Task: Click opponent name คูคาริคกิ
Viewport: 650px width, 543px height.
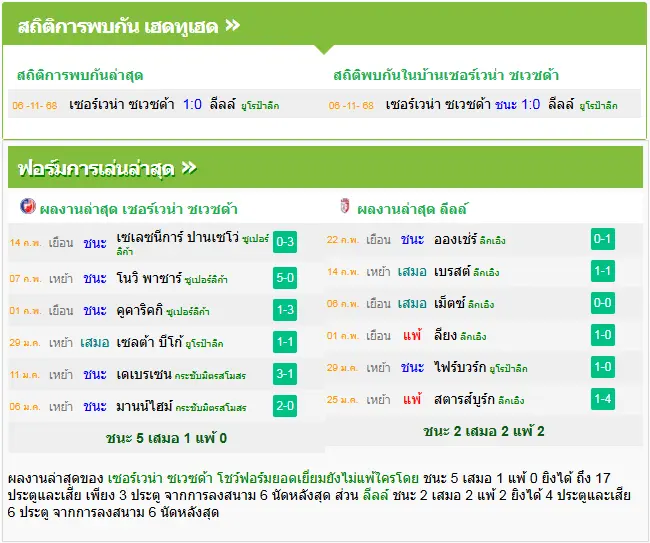Action: coord(140,310)
